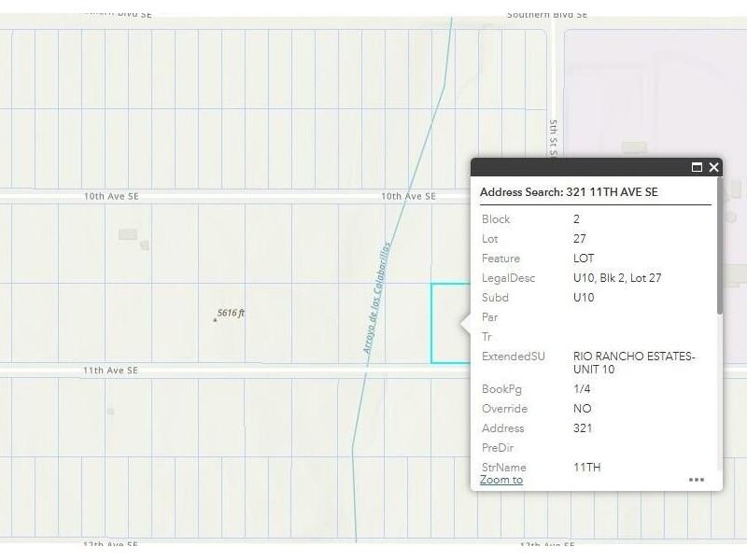Click the centered 10th Ave SE label

(x=408, y=196)
